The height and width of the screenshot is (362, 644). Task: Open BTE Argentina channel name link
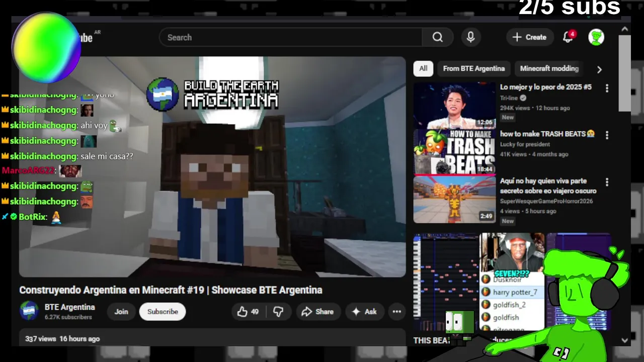(69, 307)
